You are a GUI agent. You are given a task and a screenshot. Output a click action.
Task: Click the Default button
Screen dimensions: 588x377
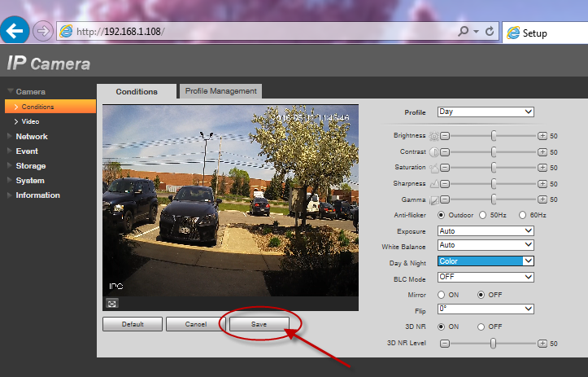pos(133,324)
